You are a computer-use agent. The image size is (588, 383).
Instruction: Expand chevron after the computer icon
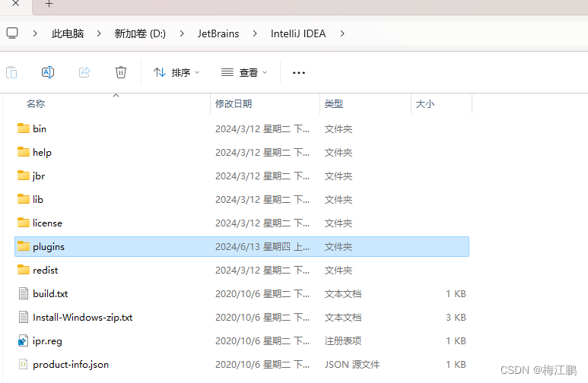[x=35, y=33]
